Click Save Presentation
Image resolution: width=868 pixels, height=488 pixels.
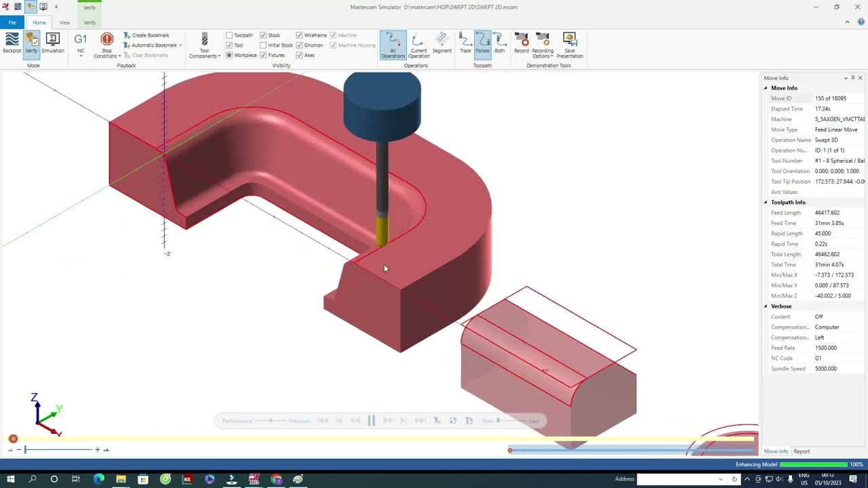pos(570,46)
